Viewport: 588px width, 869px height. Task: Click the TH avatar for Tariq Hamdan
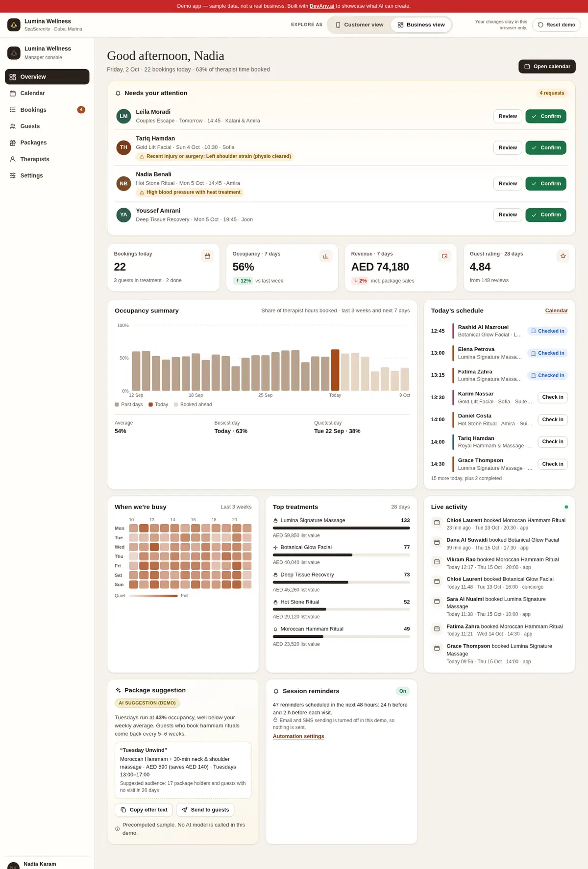click(x=123, y=147)
